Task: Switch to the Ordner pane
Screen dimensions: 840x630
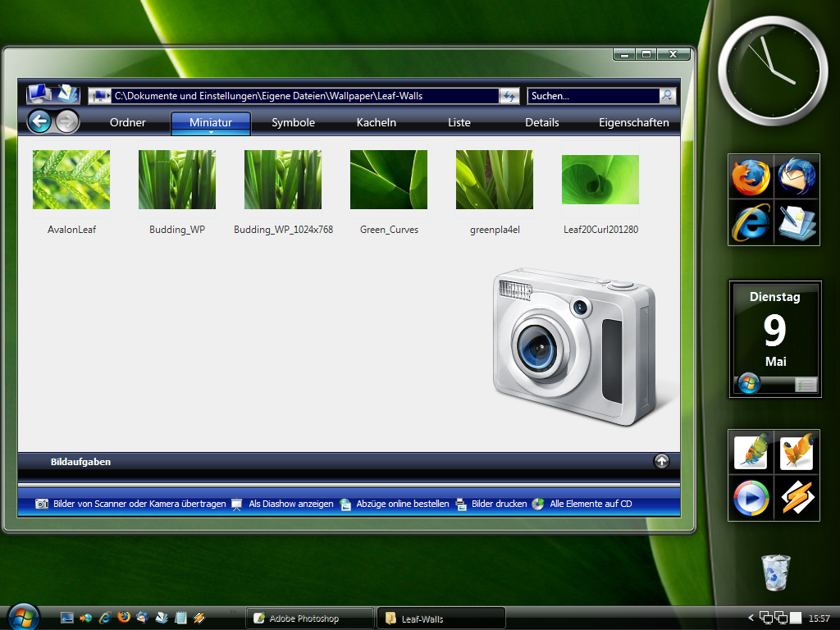Action: (x=127, y=123)
